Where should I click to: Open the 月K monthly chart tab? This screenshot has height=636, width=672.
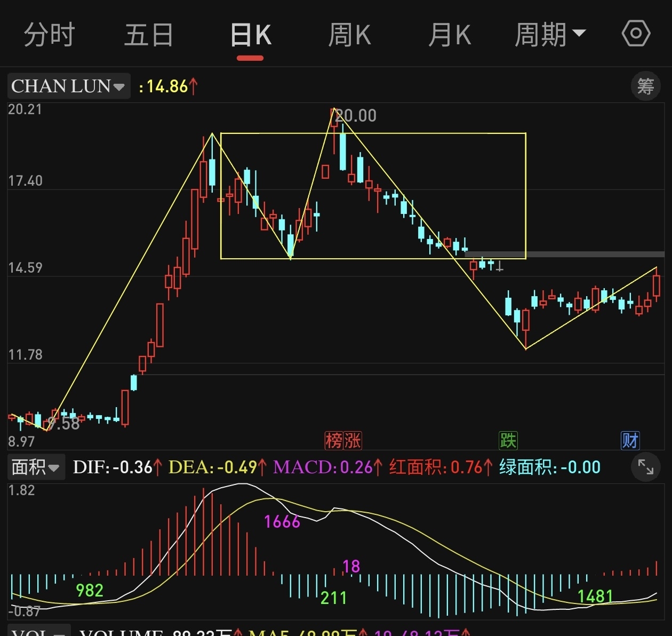450,35
